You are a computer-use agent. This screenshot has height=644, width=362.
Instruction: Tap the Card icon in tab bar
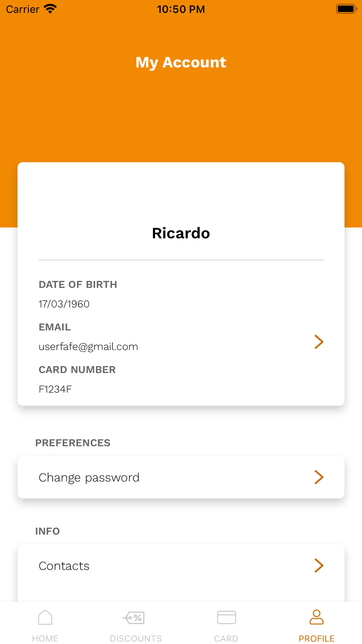pos(226,617)
